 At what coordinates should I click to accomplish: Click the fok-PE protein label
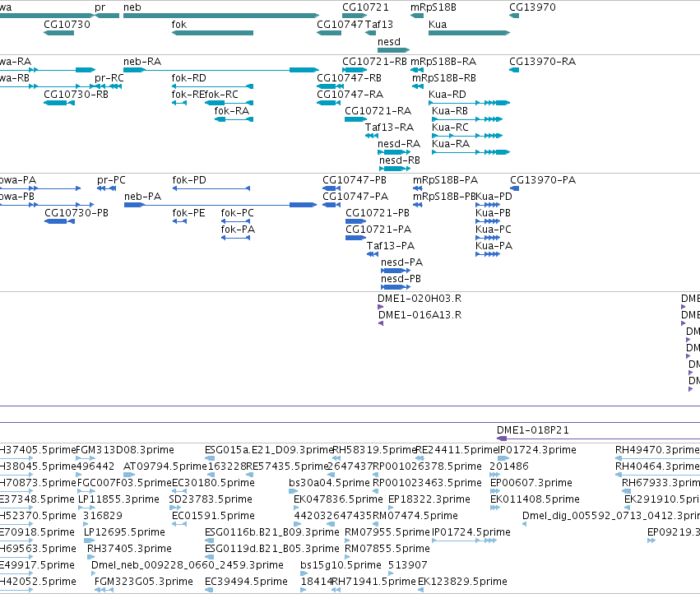point(189,213)
